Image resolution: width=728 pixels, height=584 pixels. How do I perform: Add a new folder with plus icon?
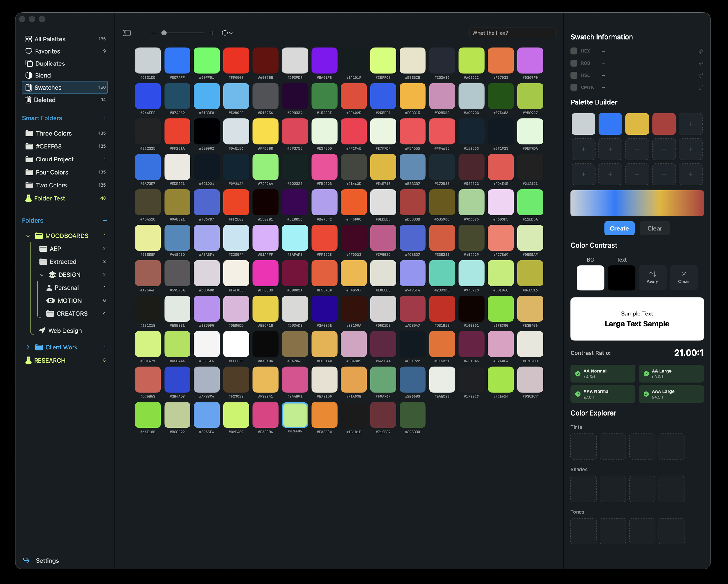pos(105,220)
